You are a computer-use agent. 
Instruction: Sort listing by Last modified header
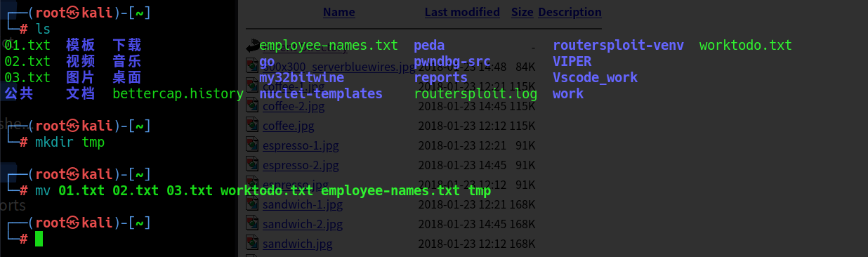coord(462,12)
